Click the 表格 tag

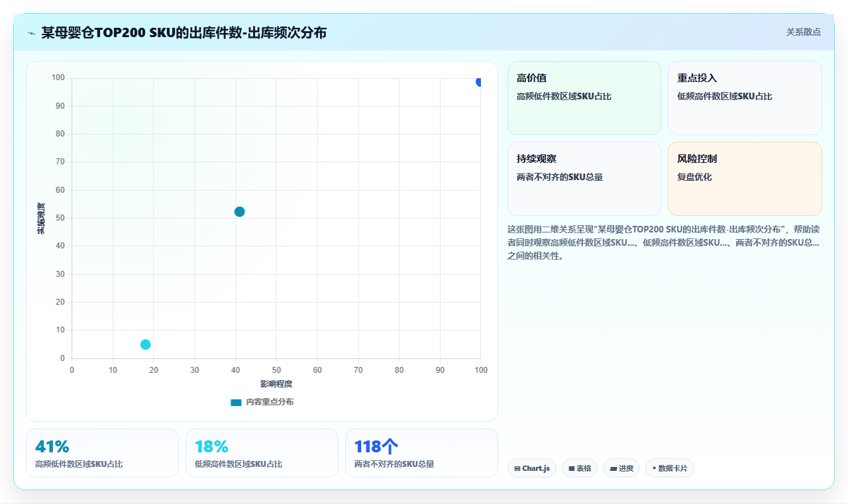580,468
